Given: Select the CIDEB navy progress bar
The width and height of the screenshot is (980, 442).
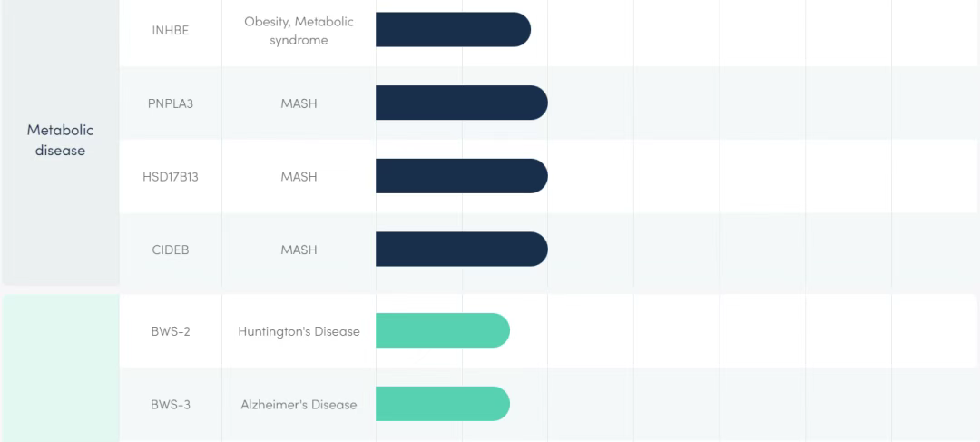Looking at the screenshot, I should point(461,250).
